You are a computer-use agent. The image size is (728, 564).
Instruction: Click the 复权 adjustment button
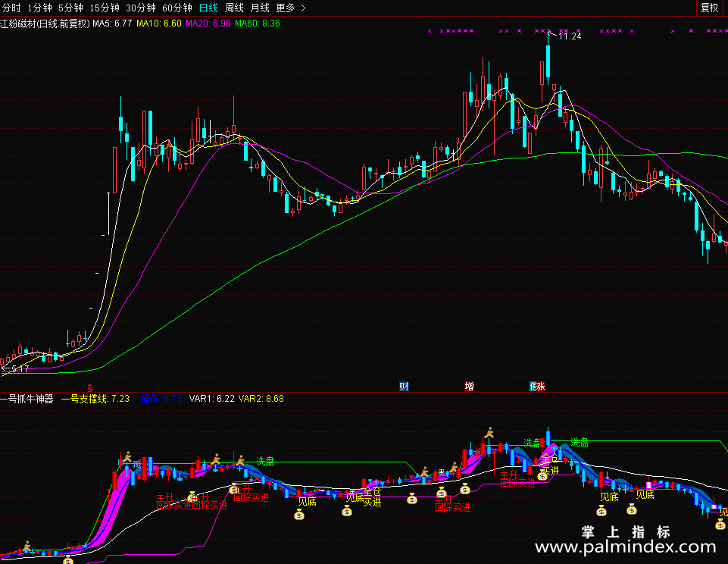[x=709, y=8]
